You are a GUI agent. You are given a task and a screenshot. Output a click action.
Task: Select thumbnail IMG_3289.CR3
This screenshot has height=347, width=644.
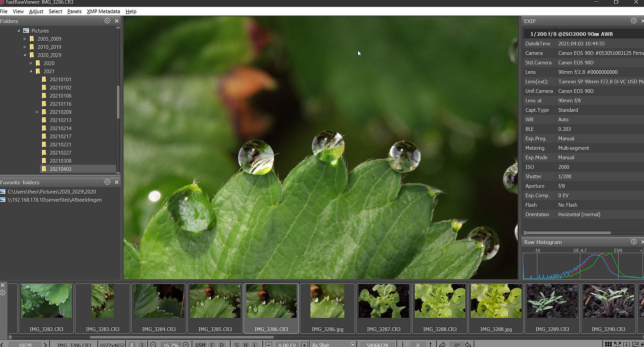[x=552, y=307]
